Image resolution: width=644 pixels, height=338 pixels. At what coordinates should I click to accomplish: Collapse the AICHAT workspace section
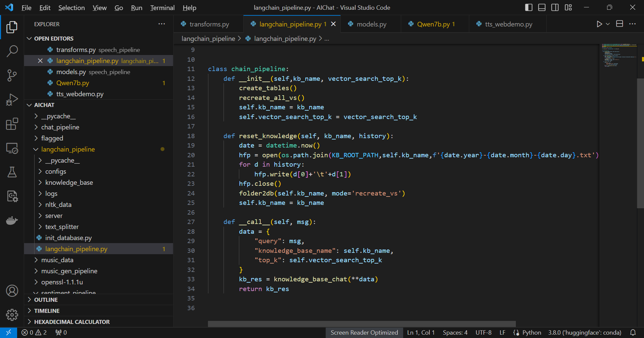tap(99, 105)
